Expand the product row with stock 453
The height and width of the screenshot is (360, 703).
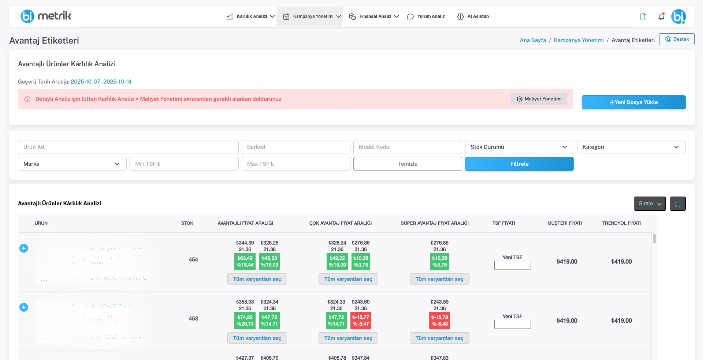[x=24, y=307]
